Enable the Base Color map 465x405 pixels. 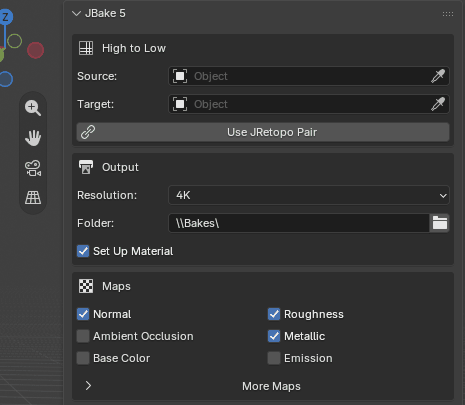coord(83,358)
